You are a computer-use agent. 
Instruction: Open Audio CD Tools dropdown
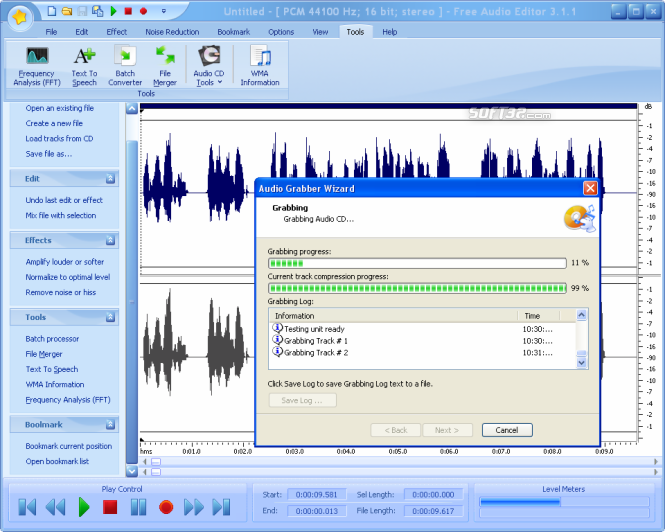point(209,66)
